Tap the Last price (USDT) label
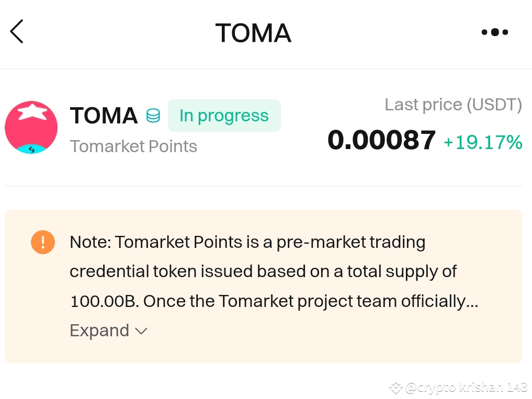This screenshot has height=399, width=532. point(454,105)
